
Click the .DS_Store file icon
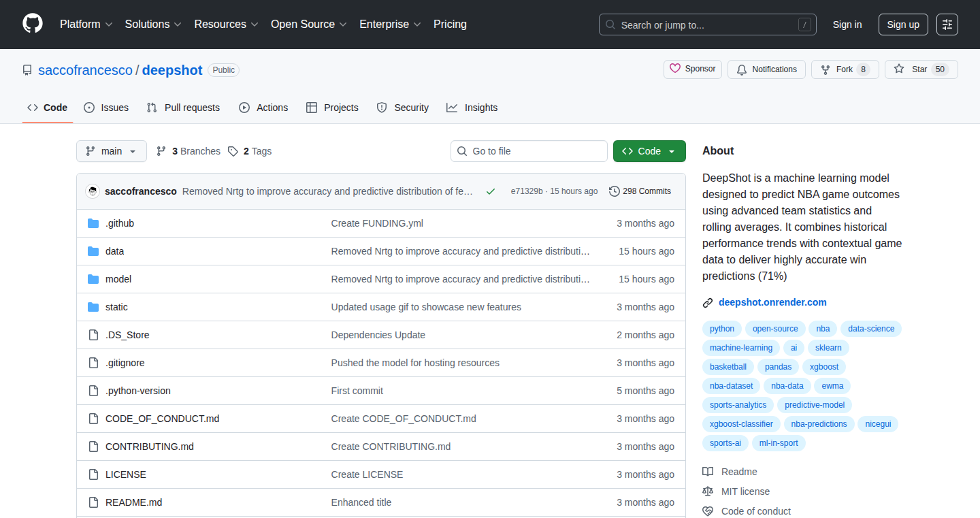pyautogui.click(x=93, y=335)
